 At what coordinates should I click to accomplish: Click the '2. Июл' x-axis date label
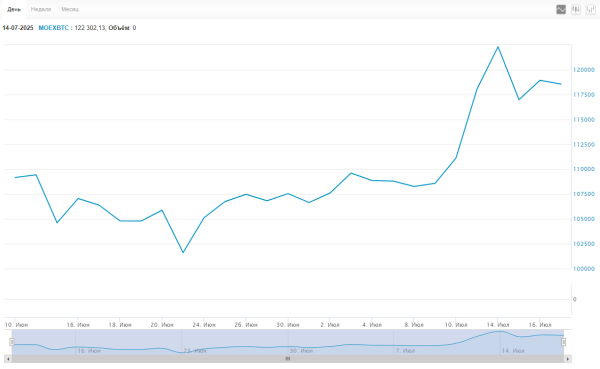coord(330,325)
